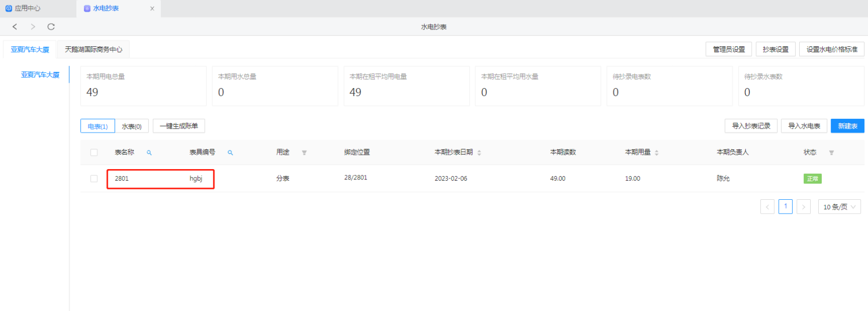Open 设置水电价格标准 settings
The image size is (868, 311).
tap(832, 49)
